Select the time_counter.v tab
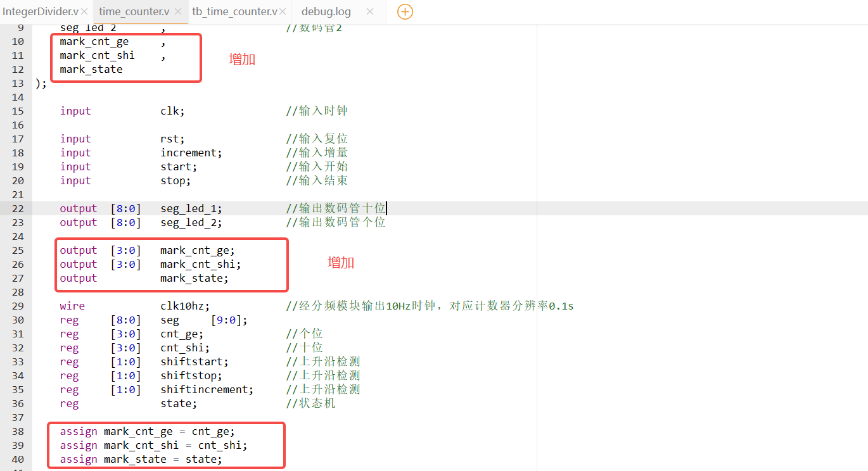868x471 pixels. tap(134, 11)
